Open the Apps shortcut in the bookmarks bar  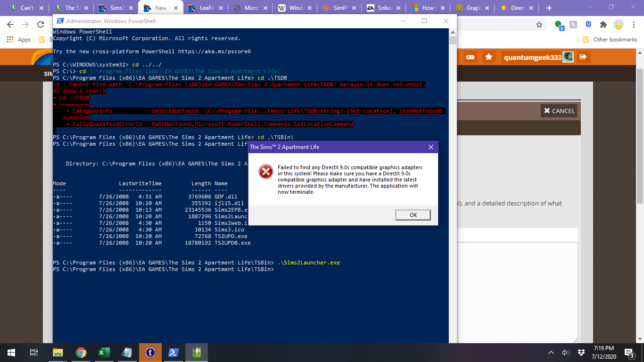click(x=19, y=40)
